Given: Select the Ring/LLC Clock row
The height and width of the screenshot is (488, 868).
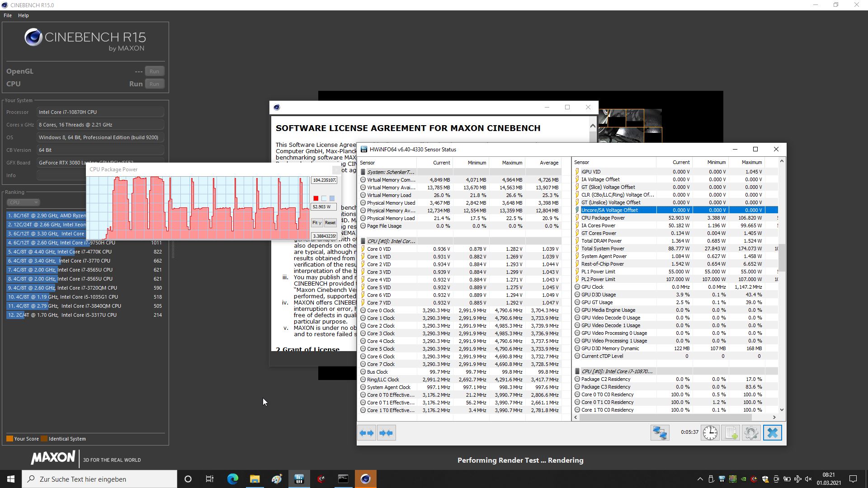Looking at the screenshot, I should pos(460,380).
